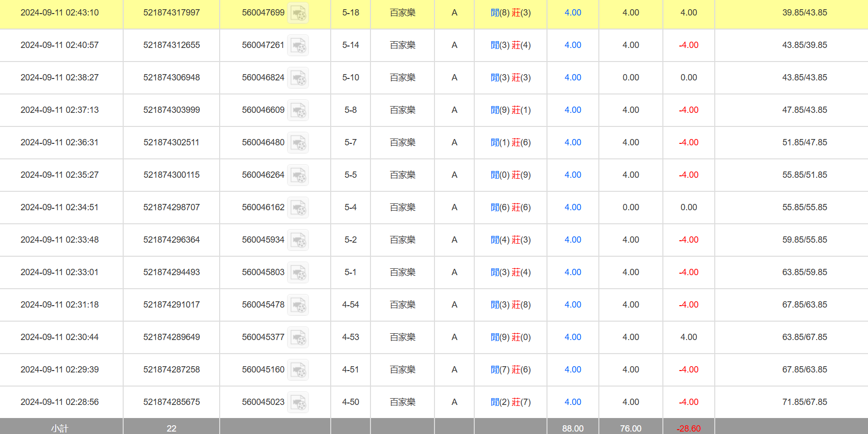Open replay icon for round 560045803
This screenshot has width=868, height=434.
click(x=298, y=273)
